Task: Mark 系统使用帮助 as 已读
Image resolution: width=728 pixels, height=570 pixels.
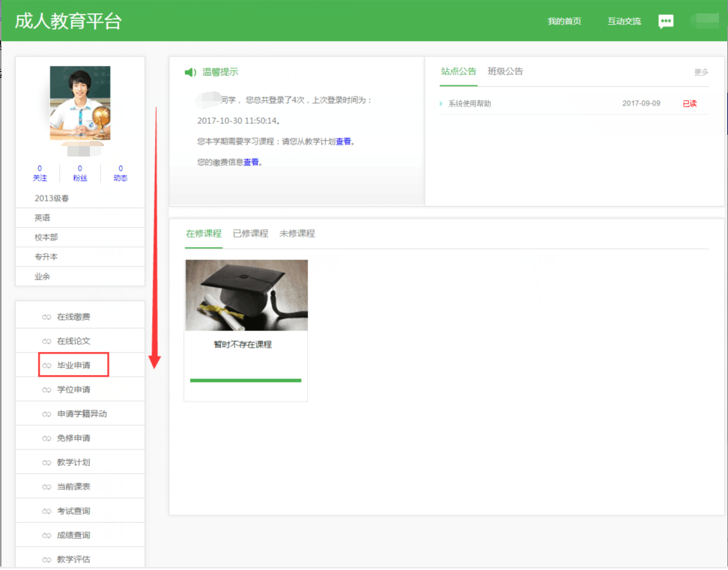Action: coord(688,102)
